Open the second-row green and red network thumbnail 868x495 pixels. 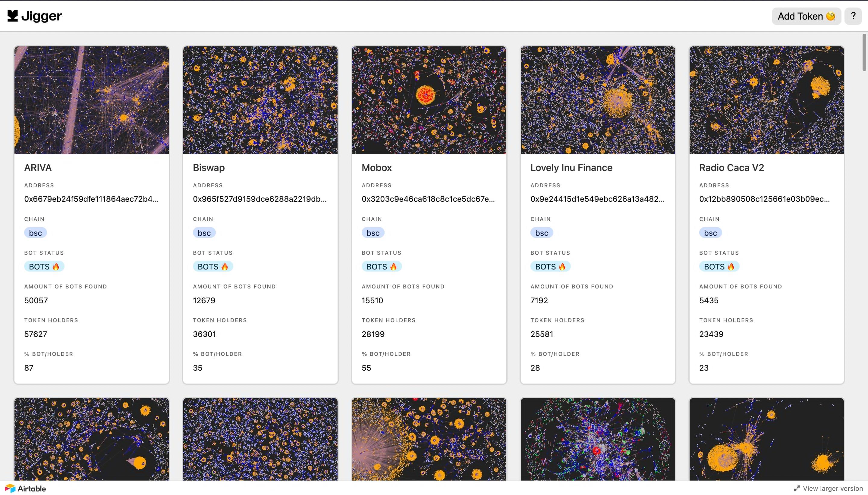pos(597,439)
